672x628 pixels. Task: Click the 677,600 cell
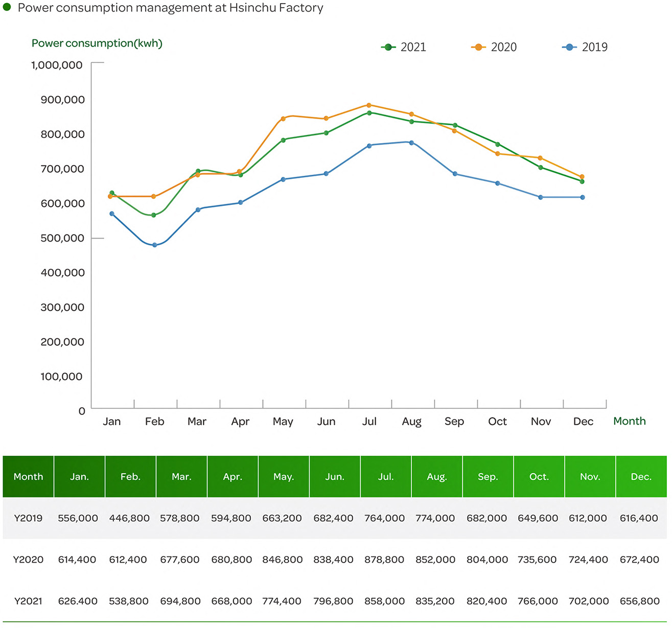180,560
